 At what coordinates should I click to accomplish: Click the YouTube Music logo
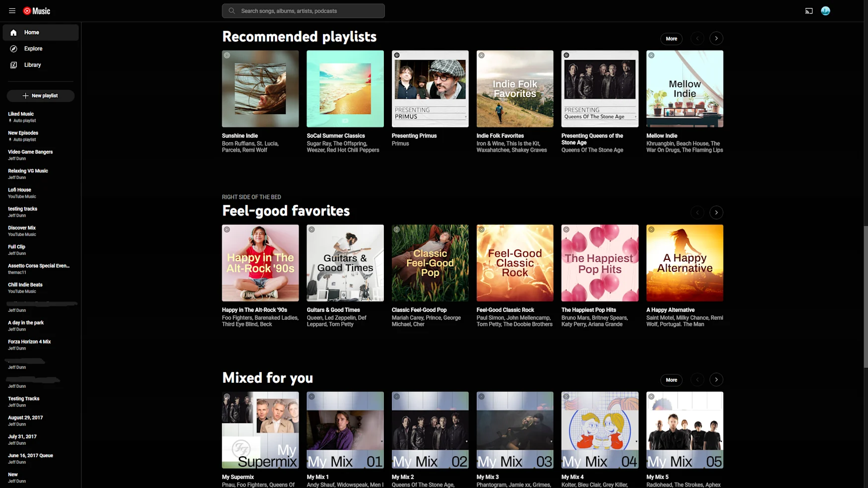37,11
